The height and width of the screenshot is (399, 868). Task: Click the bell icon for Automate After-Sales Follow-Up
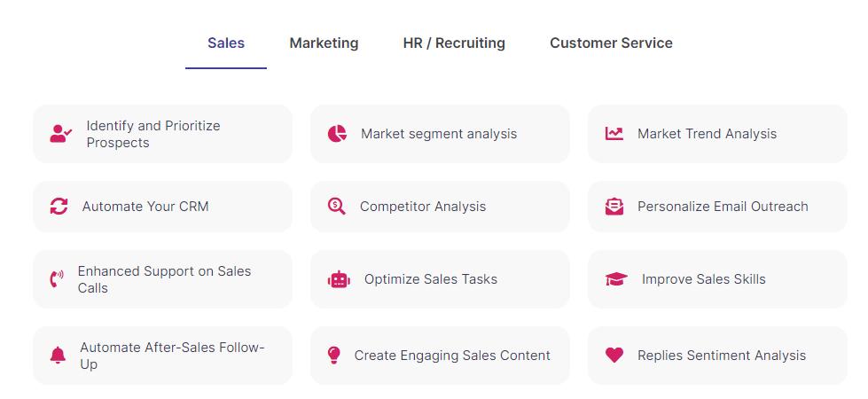58,356
